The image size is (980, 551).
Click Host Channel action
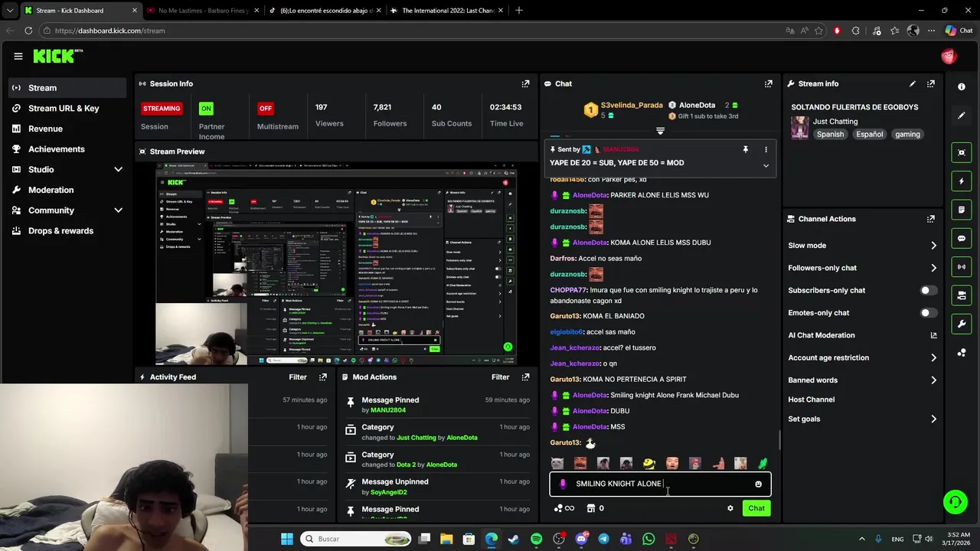pos(811,399)
